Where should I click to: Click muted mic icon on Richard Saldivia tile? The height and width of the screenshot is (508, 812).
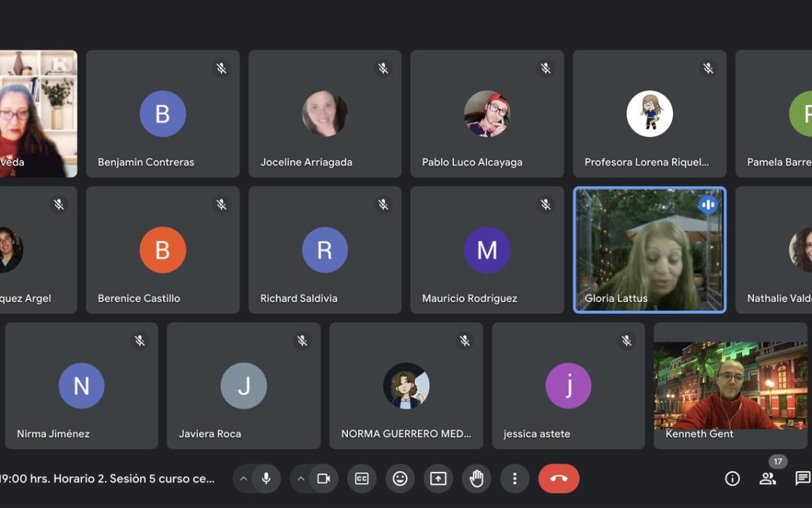[x=383, y=204]
